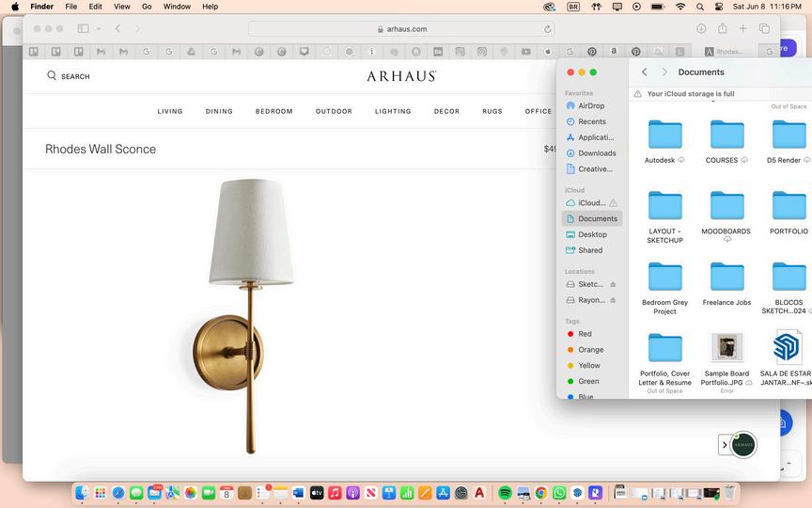Viewport: 812px width, 508px height.
Task: Reload the arhaus.com page
Action: (x=547, y=29)
